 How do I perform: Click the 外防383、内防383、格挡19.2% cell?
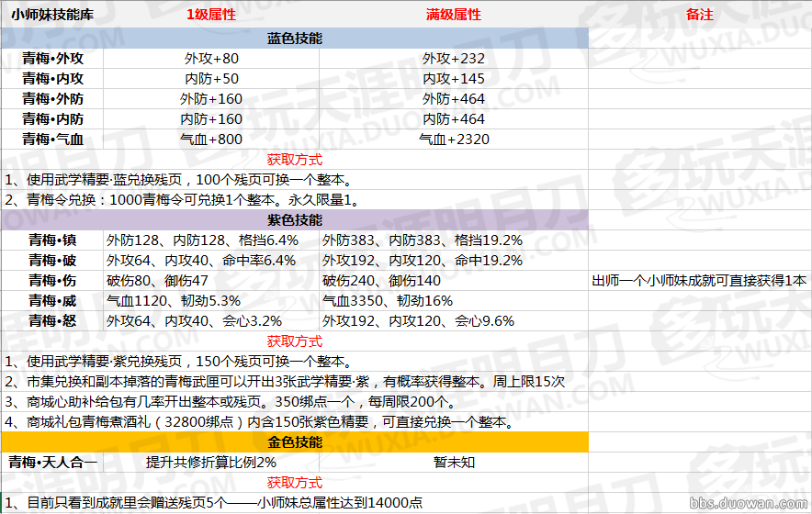(x=454, y=240)
